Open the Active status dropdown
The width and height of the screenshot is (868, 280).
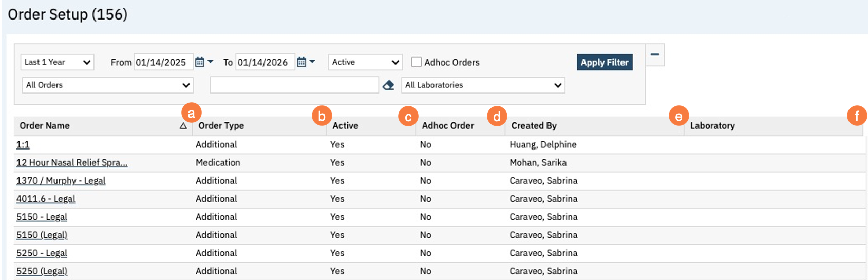(365, 62)
